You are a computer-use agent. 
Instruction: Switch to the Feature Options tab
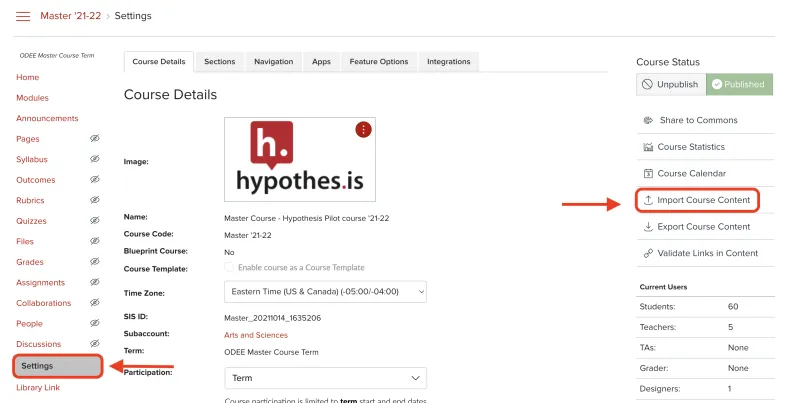pyautogui.click(x=379, y=62)
